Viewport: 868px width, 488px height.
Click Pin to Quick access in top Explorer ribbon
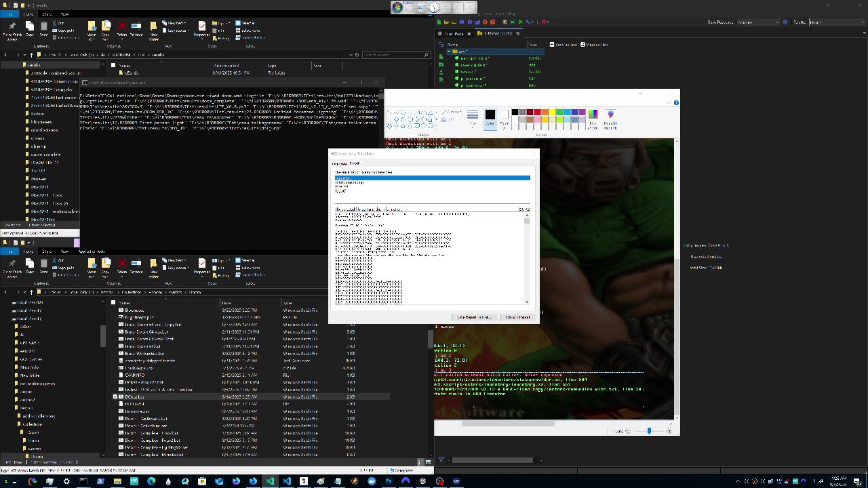click(12, 30)
